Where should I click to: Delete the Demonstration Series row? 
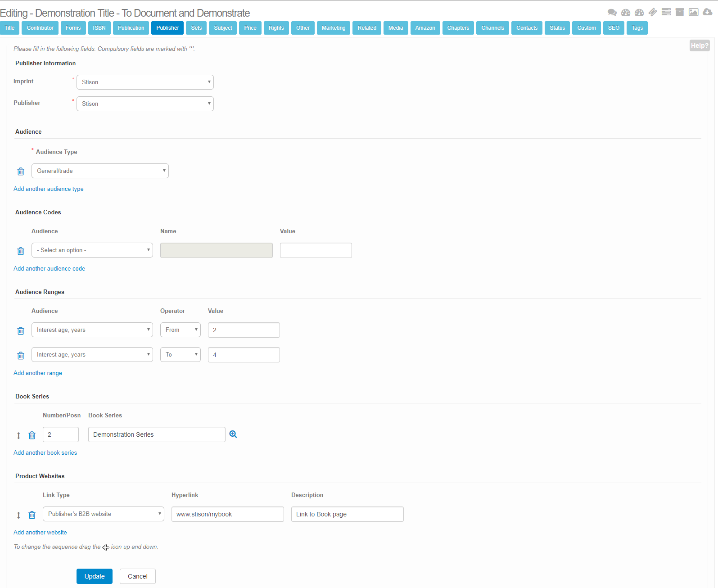tap(32, 435)
